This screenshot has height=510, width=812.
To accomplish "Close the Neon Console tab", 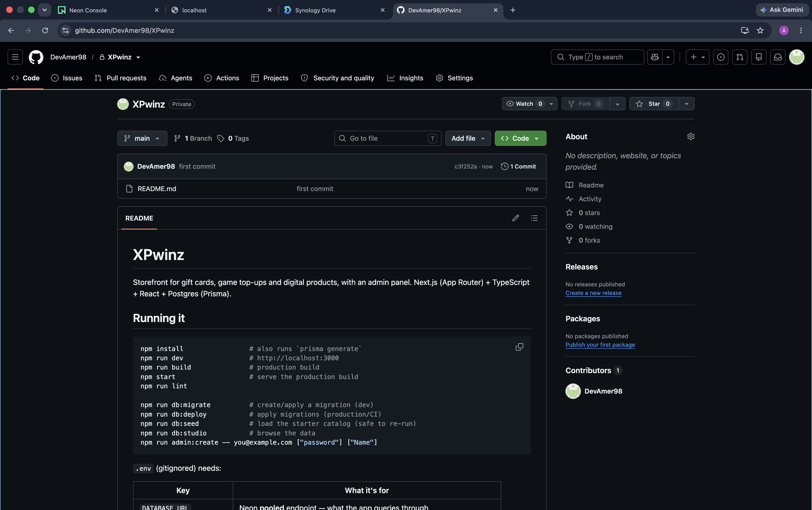I will (157, 10).
